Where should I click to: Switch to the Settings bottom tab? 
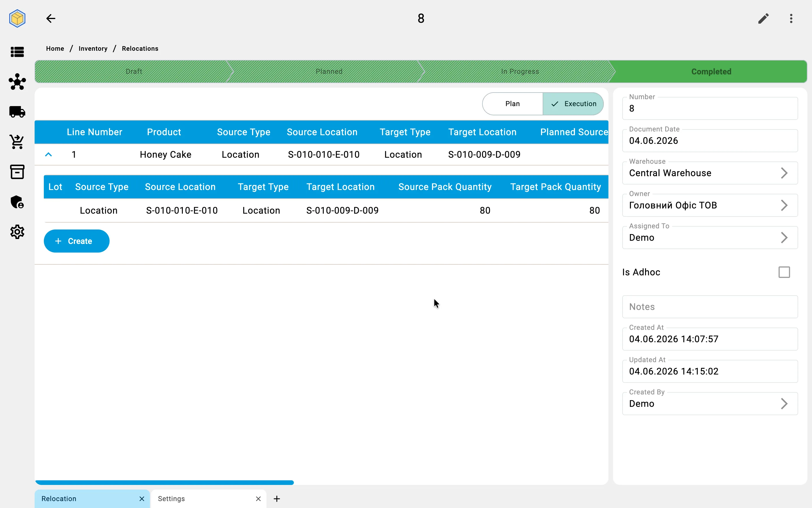pyautogui.click(x=209, y=498)
